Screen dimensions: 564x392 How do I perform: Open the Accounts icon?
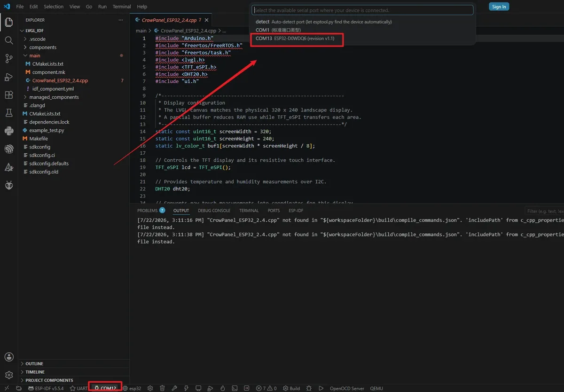point(9,357)
